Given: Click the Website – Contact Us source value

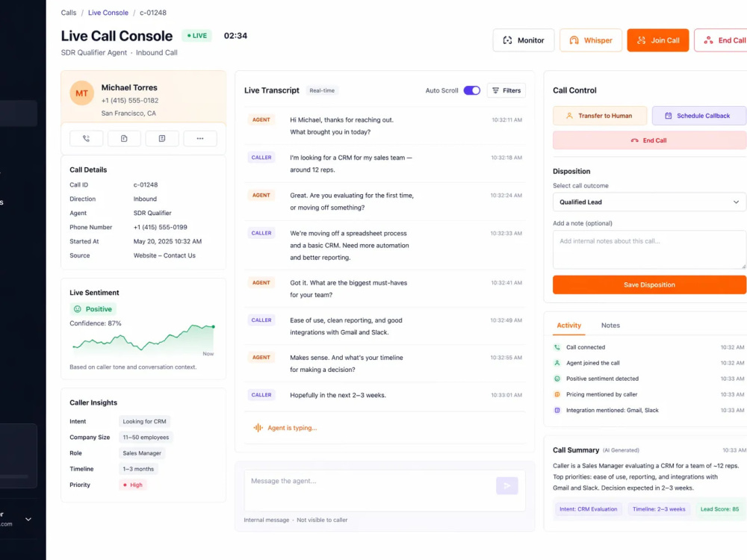Looking at the screenshot, I should click(x=164, y=255).
